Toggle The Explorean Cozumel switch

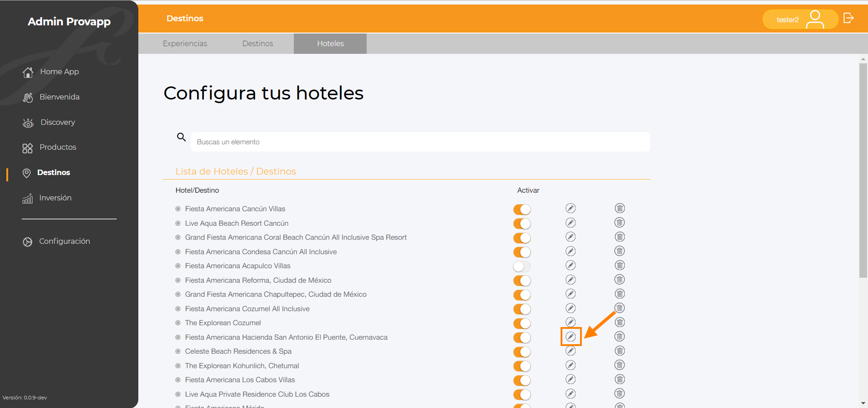point(522,323)
